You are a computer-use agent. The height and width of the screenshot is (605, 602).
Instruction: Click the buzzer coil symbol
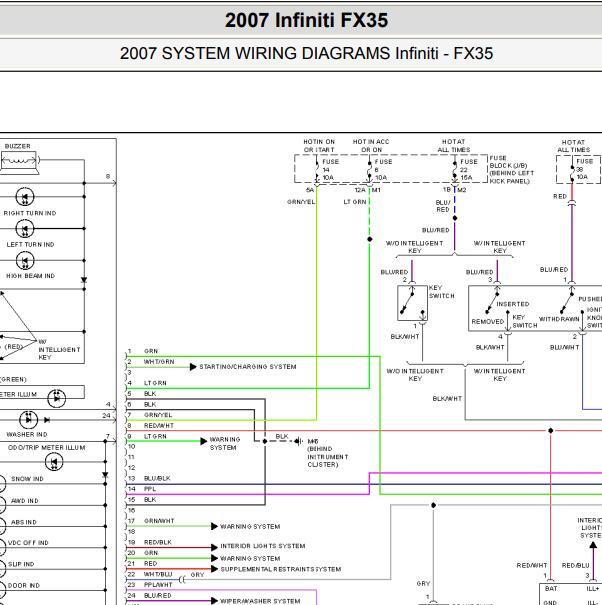19,160
